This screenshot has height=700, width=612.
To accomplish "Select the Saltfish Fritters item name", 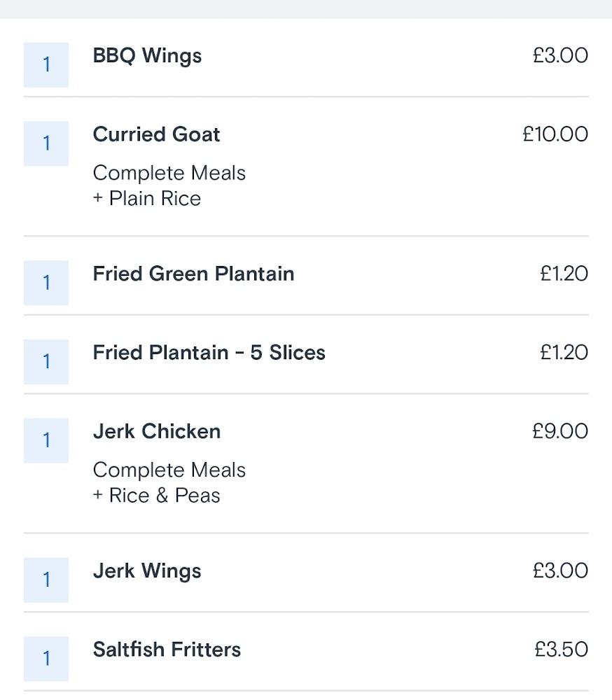I will 167,650.
